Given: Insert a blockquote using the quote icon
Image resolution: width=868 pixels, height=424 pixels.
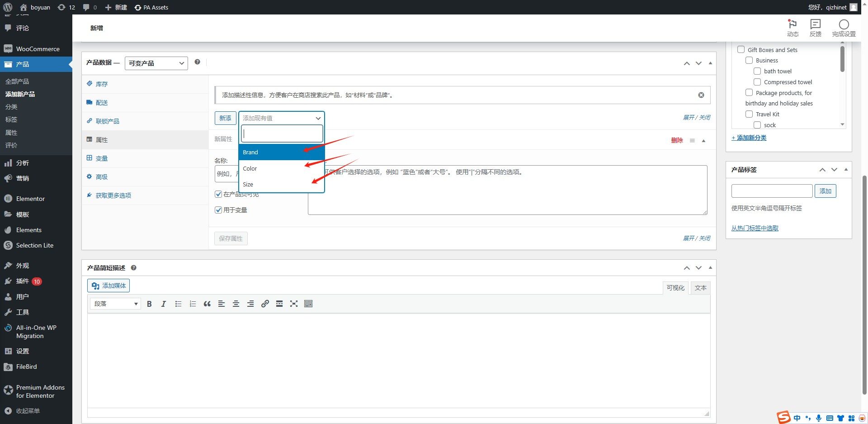Looking at the screenshot, I should (207, 304).
